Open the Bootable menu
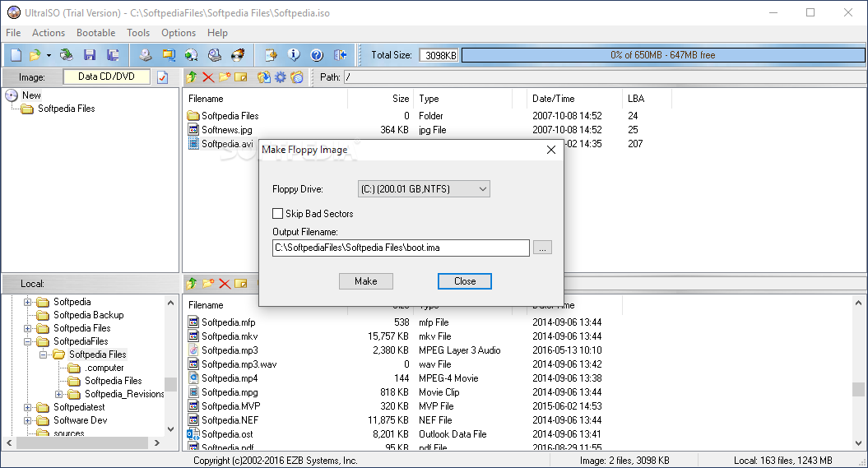 (95, 33)
